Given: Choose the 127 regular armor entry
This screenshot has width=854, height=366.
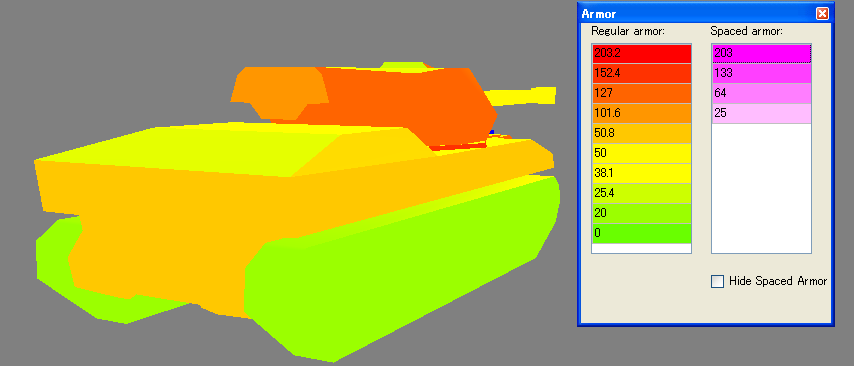Looking at the screenshot, I should pyautogui.click(x=642, y=94).
